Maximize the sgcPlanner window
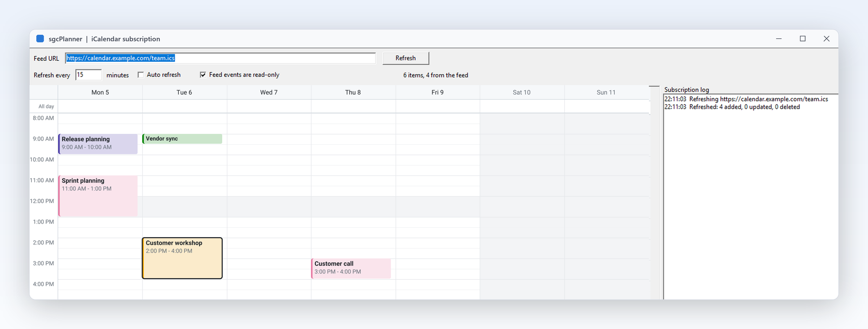Screen dimensions: 868x329 tap(803, 39)
